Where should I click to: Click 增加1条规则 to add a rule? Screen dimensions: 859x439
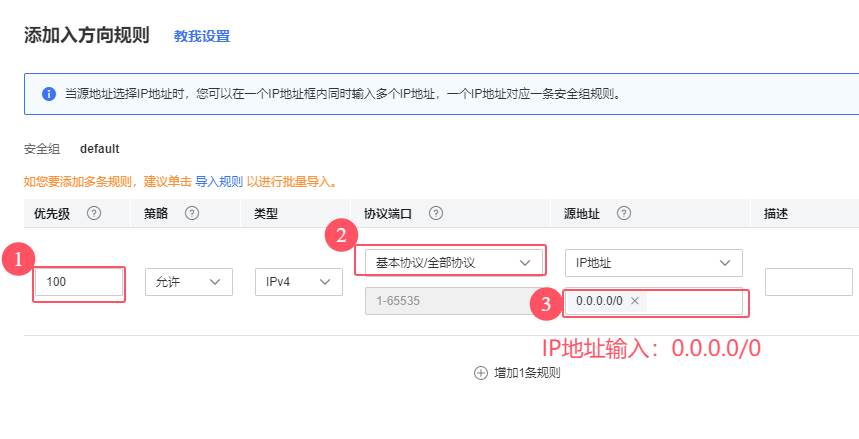click(526, 373)
